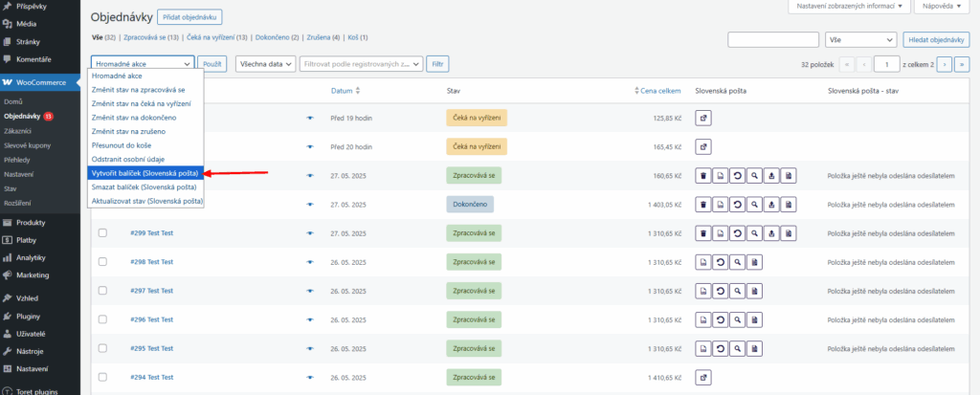This screenshot has height=395, width=980.
Task: Open Slevové kupony in WooCommerce submenu
Action: pos(28,145)
